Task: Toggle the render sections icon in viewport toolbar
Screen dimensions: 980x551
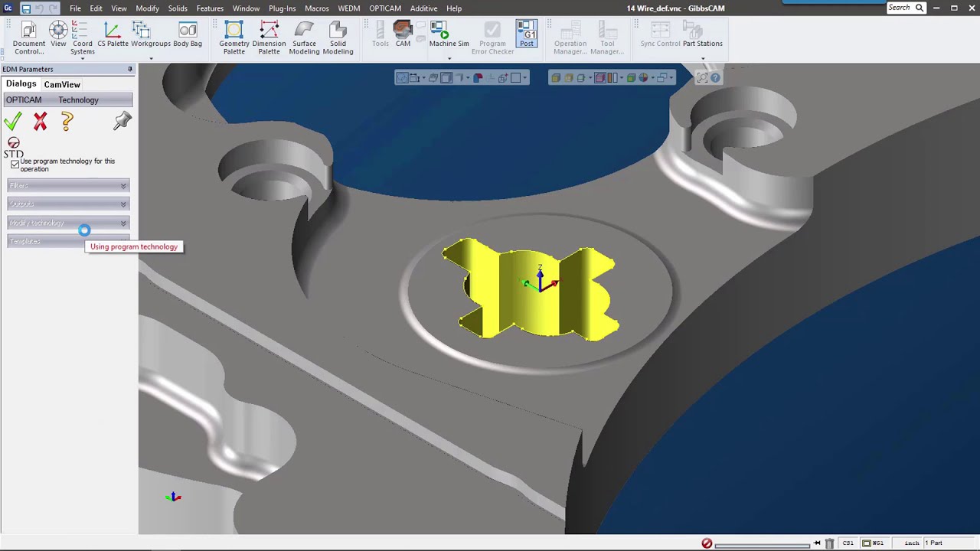Action: 600,77
